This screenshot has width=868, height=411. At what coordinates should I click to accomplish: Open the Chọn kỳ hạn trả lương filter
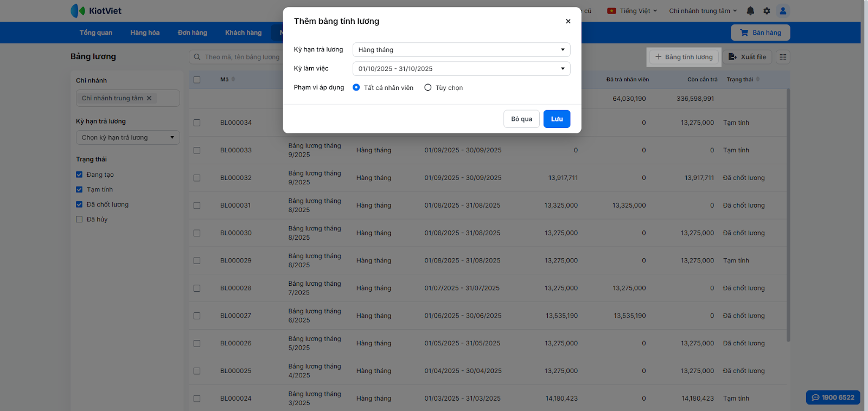[127, 138]
